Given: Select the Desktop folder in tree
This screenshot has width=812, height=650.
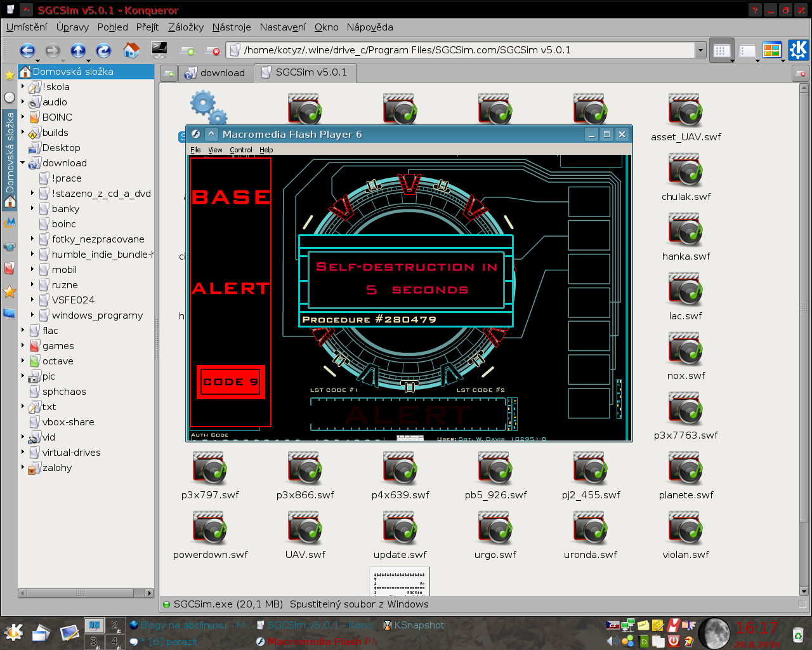Looking at the screenshot, I should [61, 147].
